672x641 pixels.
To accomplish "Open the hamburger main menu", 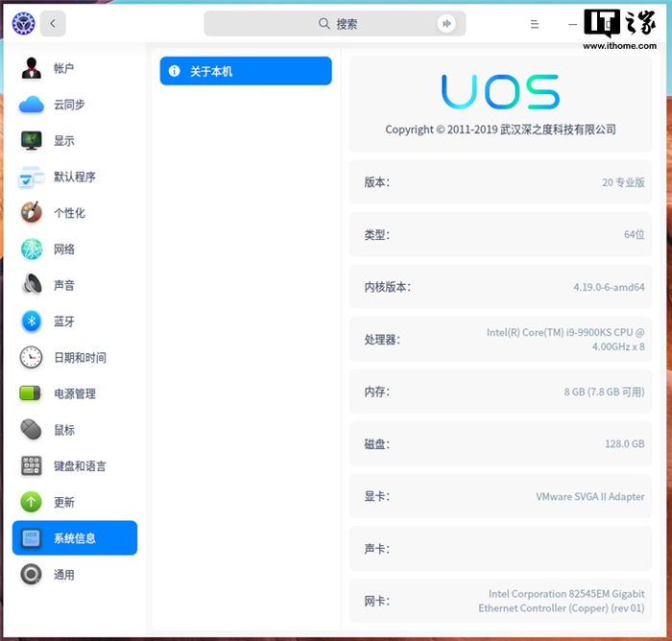I will [x=535, y=24].
